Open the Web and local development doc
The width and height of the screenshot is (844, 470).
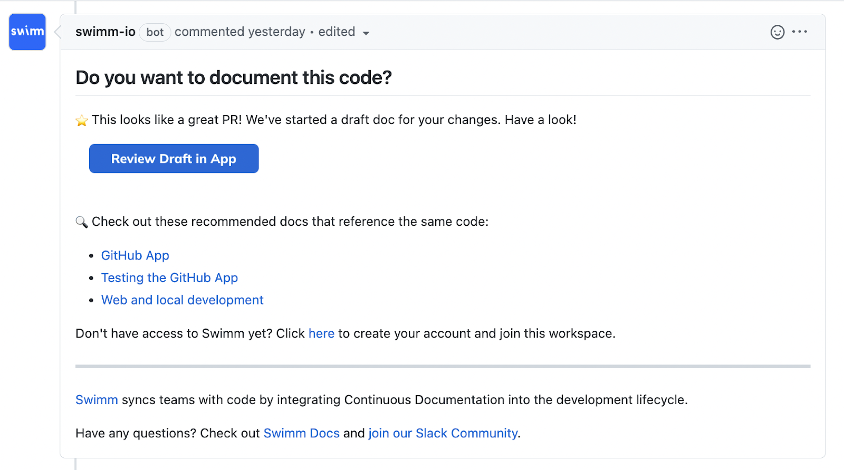182,300
